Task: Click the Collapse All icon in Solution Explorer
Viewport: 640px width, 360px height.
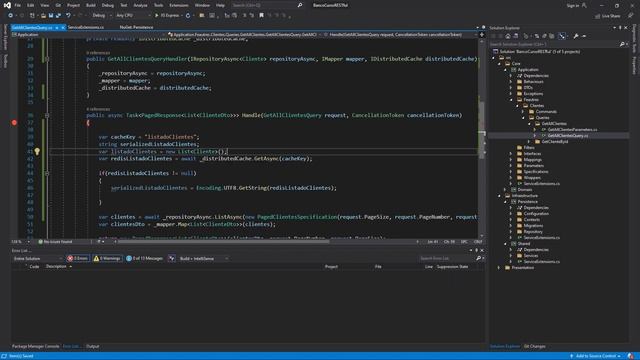Action: pos(544,36)
